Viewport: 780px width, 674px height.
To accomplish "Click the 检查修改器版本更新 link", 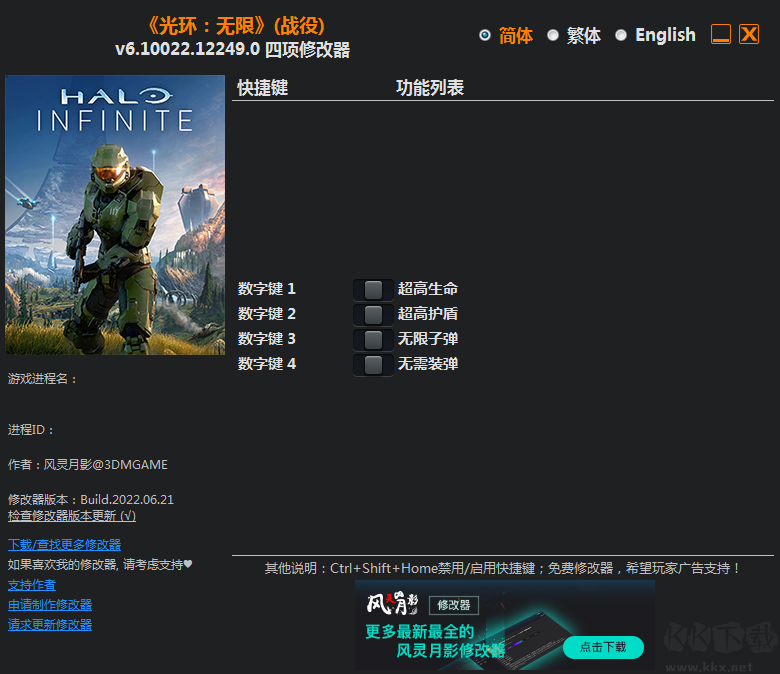I will [72, 516].
